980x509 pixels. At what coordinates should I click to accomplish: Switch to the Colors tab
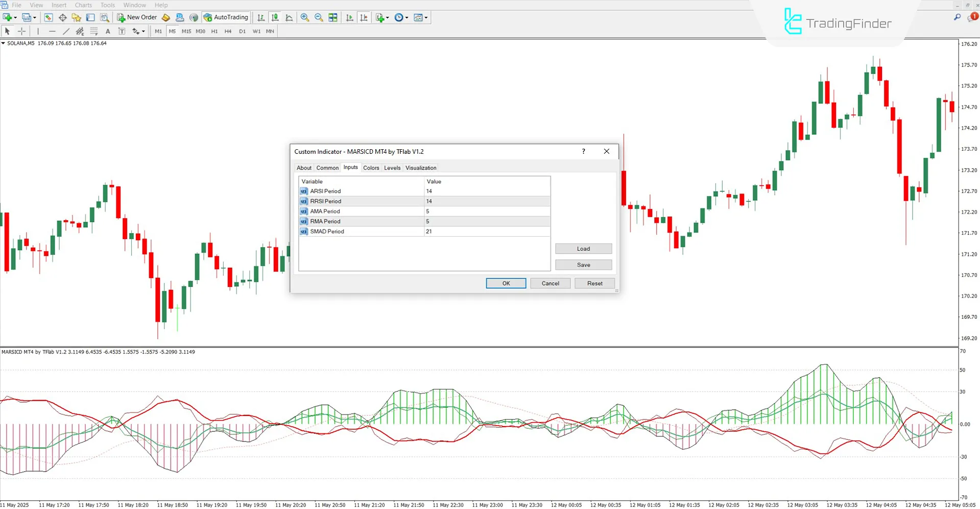[371, 168]
